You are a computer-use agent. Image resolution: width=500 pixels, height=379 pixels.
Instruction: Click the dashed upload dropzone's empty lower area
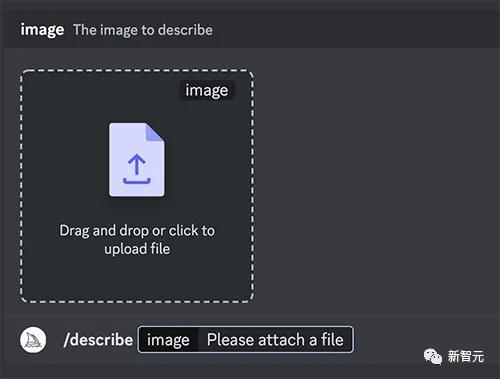tap(137, 278)
